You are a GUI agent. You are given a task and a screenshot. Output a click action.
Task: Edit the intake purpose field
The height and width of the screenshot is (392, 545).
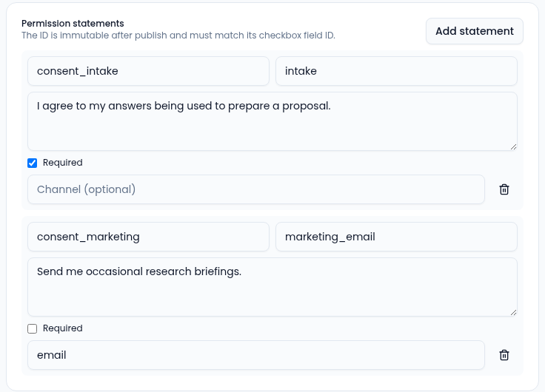coord(396,71)
